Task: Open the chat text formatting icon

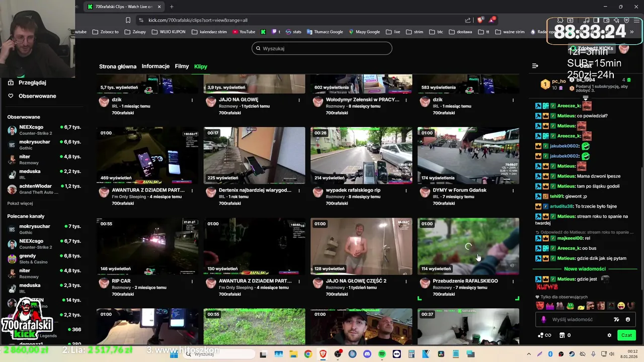Action: [616, 319]
